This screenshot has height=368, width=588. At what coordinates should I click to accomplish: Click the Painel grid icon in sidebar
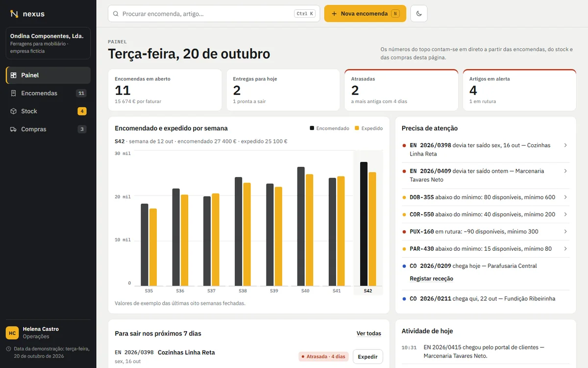pos(14,75)
